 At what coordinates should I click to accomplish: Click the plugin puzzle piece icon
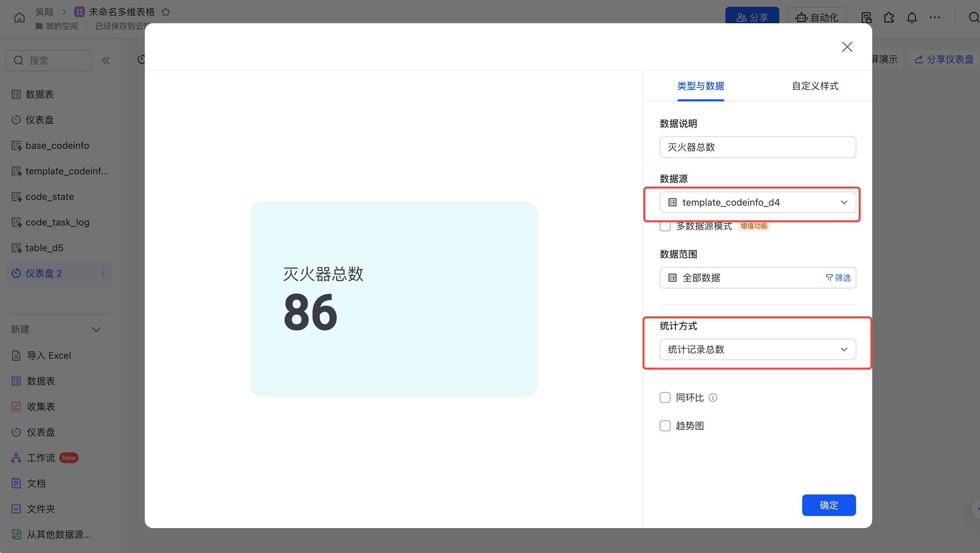[x=889, y=18]
